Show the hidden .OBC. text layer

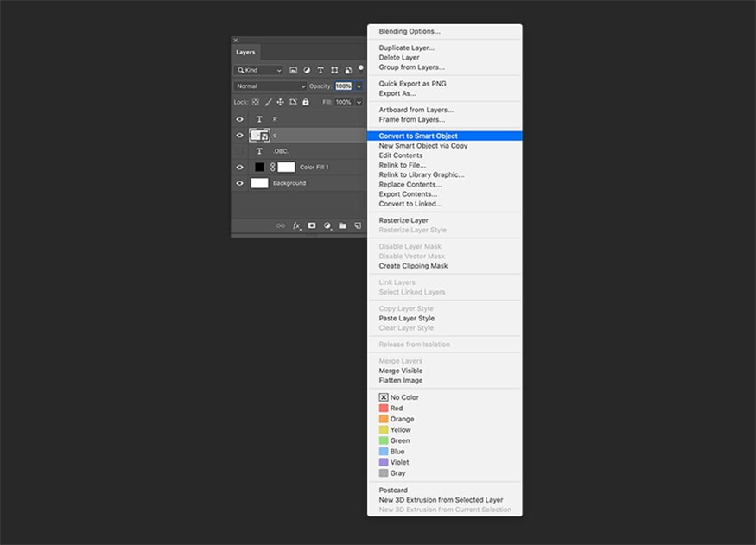[x=240, y=151]
